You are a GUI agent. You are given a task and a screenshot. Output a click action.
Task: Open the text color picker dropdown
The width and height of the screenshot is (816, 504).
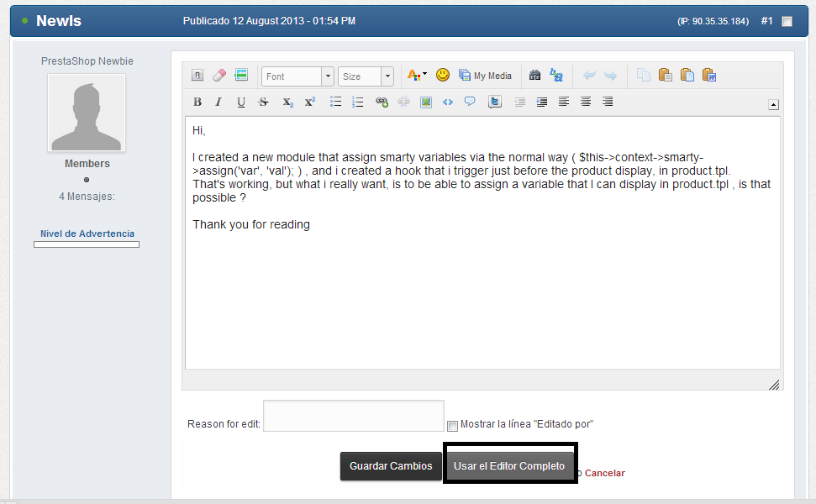(x=417, y=76)
